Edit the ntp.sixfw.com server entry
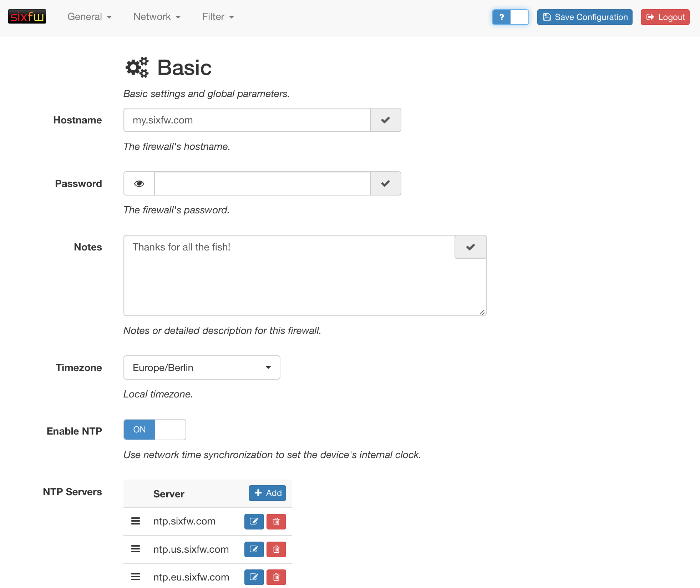 (254, 521)
